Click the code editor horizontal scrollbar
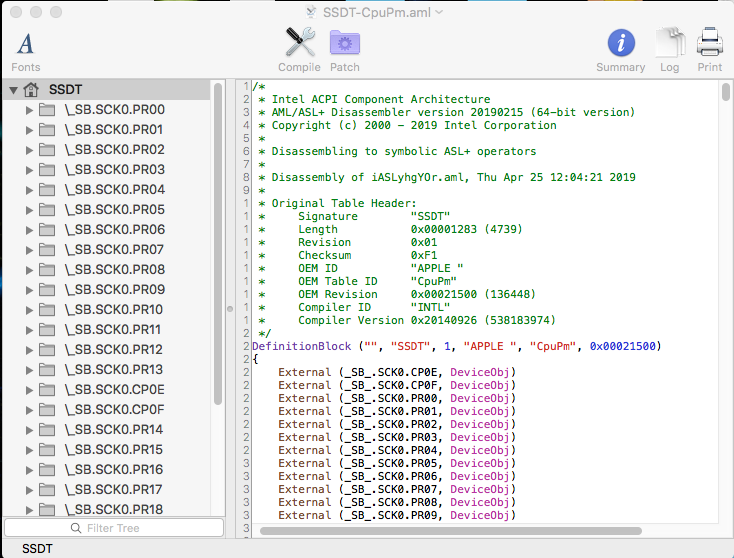 [451, 531]
